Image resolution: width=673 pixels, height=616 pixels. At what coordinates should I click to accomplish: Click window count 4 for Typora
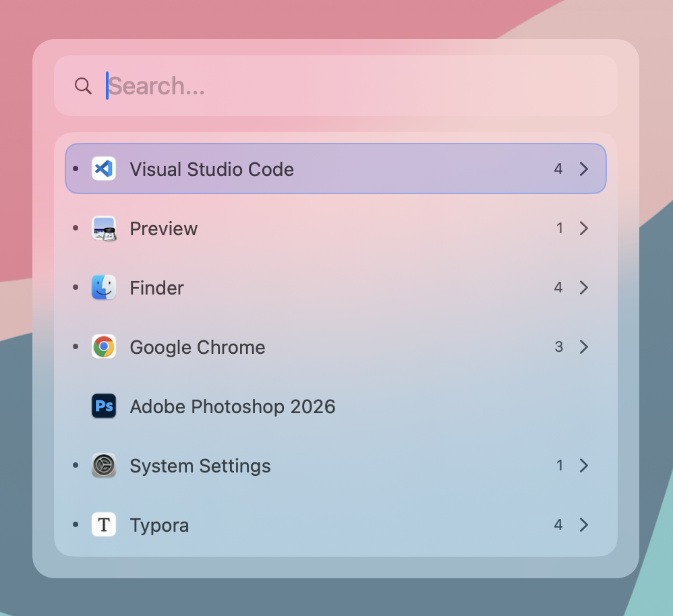pyautogui.click(x=558, y=524)
